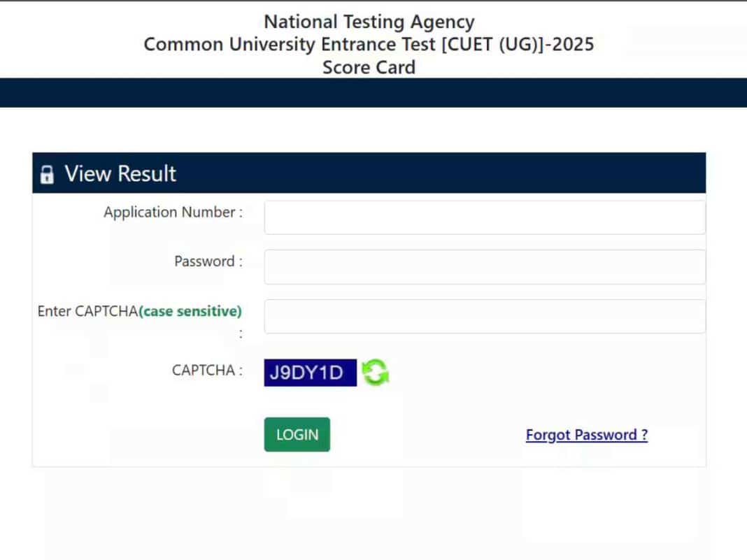Click the View Result header bar

(369, 173)
